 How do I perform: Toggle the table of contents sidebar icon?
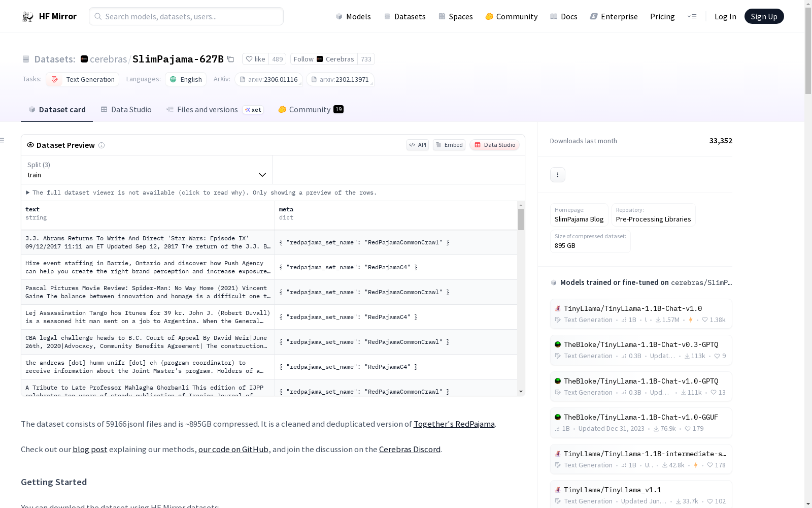(3, 140)
